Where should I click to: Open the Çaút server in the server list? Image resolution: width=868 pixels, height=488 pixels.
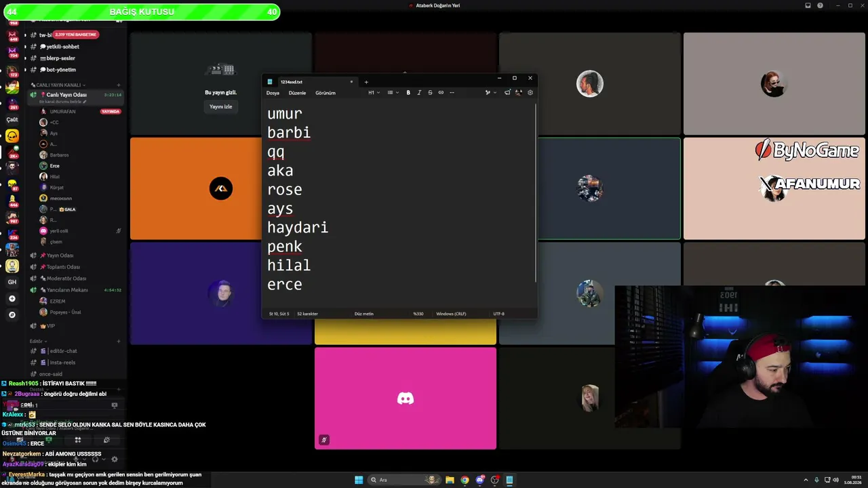click(x=12, y=119)
